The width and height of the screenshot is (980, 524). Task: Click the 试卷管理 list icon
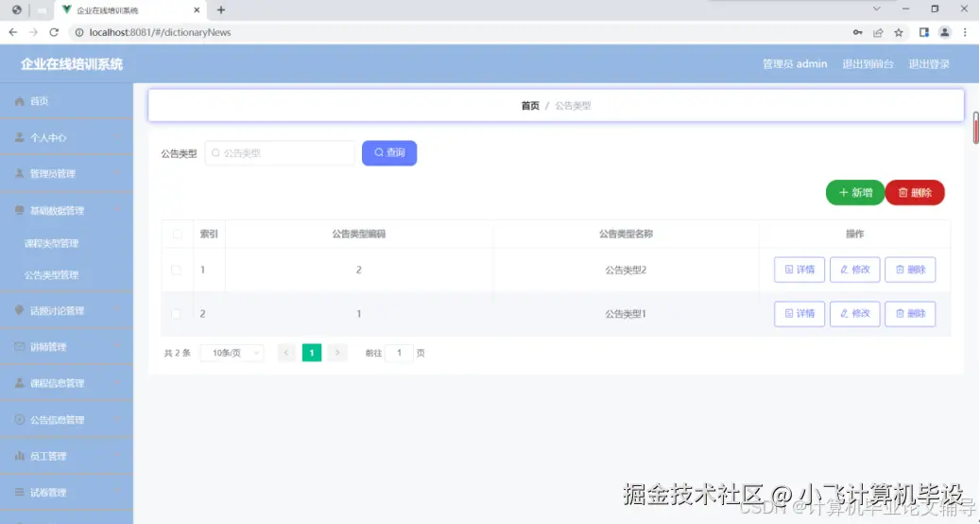(x=20, y=492)
